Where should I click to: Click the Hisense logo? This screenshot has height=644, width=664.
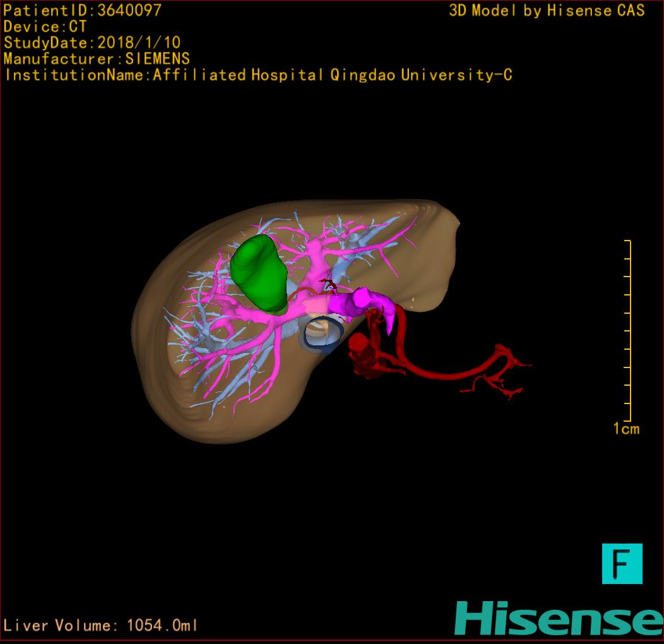558,618
